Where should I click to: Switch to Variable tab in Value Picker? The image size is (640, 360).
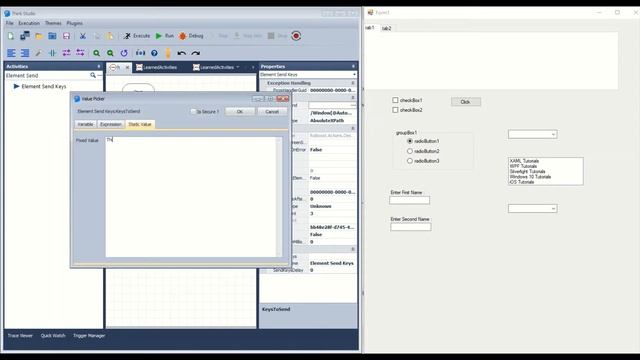(85, 124)
